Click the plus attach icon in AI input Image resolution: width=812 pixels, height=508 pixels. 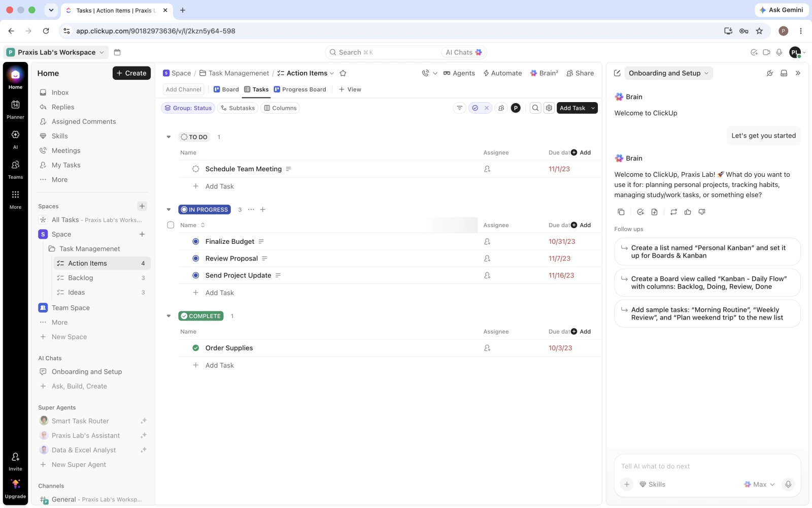(x=627, y=484)
